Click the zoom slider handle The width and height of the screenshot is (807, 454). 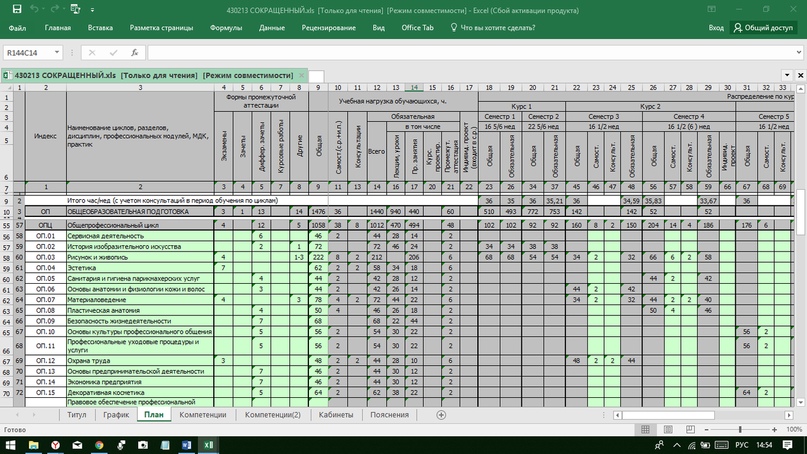740,429
